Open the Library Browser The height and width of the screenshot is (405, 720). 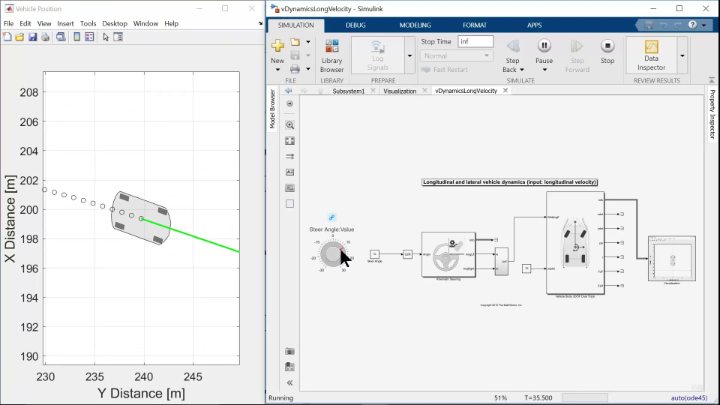coord(332,56)
